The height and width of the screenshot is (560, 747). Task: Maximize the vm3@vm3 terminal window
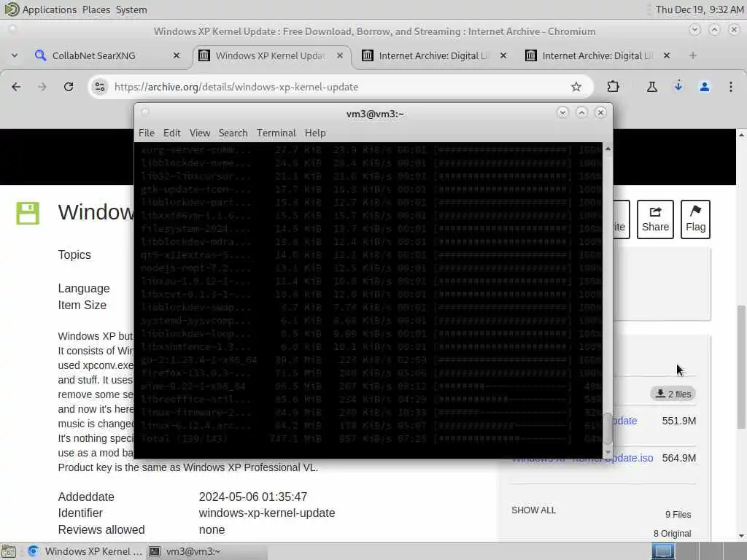pos(581,112)
